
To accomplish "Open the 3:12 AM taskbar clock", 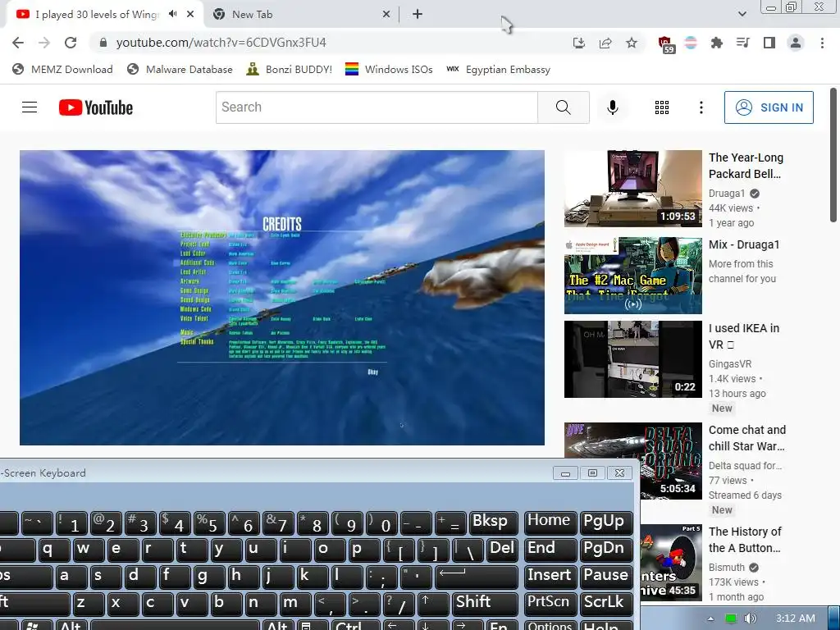I will [x=796, y=619].
